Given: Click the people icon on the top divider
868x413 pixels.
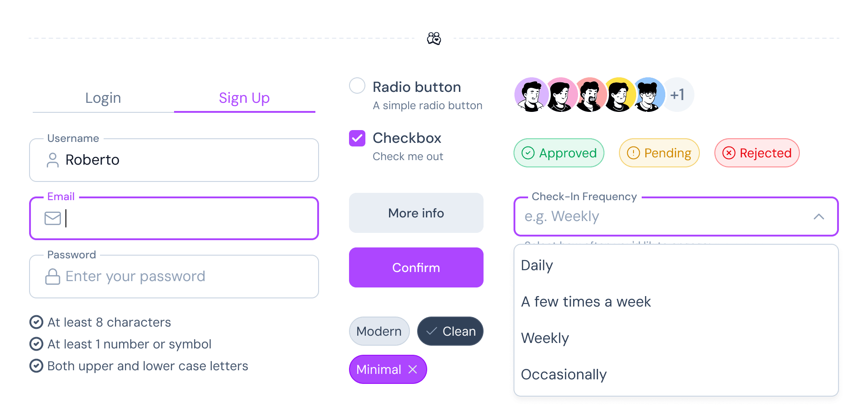Looking at the screenshot, I should click(434, 38).
